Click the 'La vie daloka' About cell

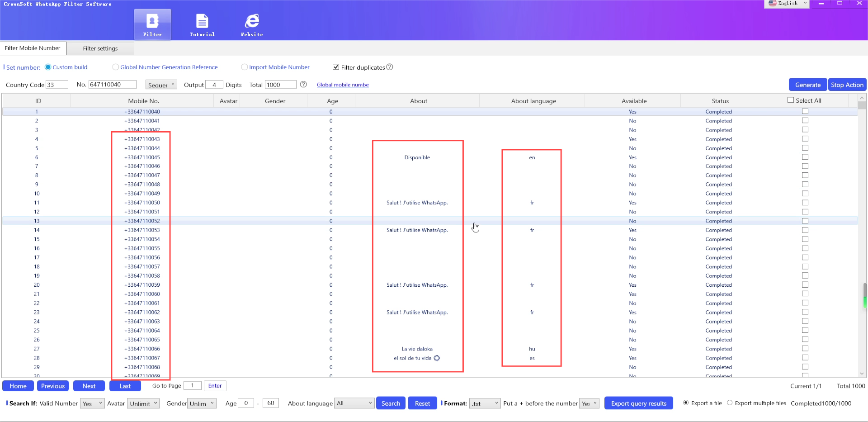417,349
